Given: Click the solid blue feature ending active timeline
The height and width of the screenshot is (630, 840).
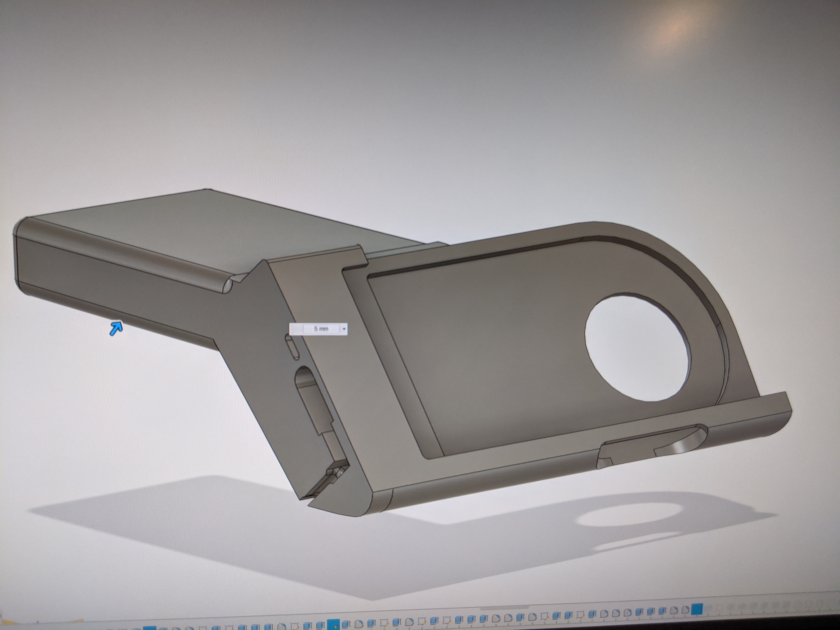Looking at the screenshot, I should pyautogui.click(x=697, y=609).
